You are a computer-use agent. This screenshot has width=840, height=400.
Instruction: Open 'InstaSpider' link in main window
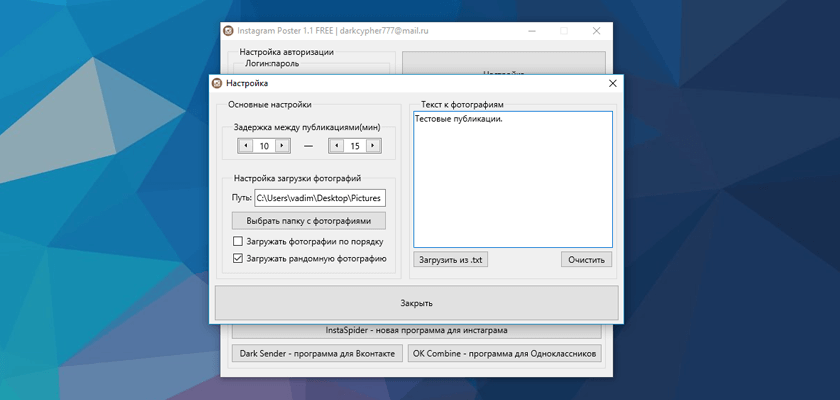click(416, 330)
